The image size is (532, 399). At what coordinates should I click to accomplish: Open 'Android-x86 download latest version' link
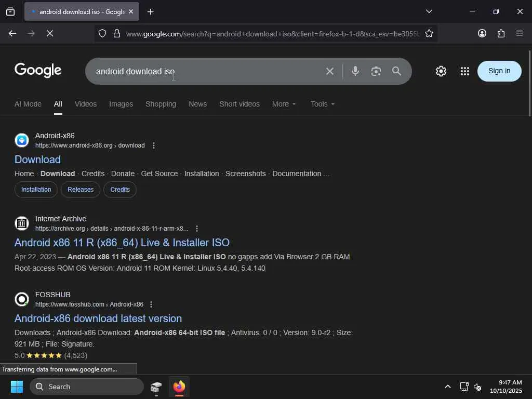[x=98, y=318]
